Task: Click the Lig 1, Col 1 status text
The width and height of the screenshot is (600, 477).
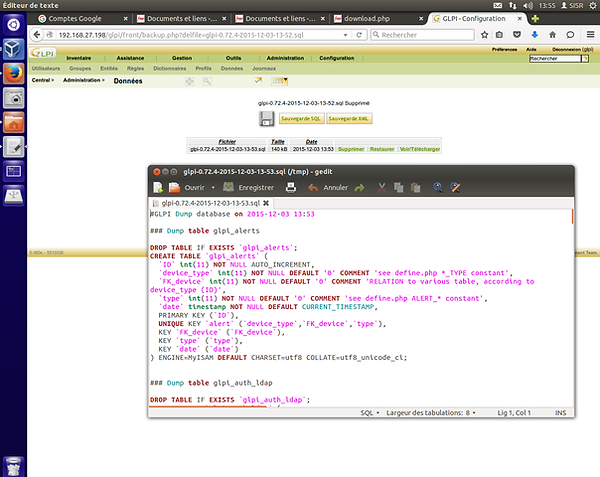Action: click(514, 413)
